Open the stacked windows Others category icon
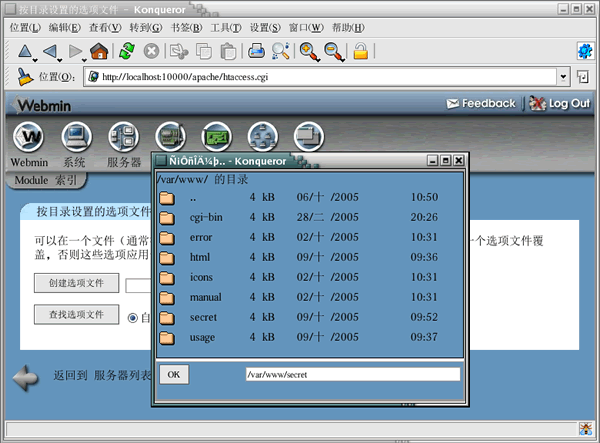This screenshot has width=600, height=443. click(x=309, y=137)
